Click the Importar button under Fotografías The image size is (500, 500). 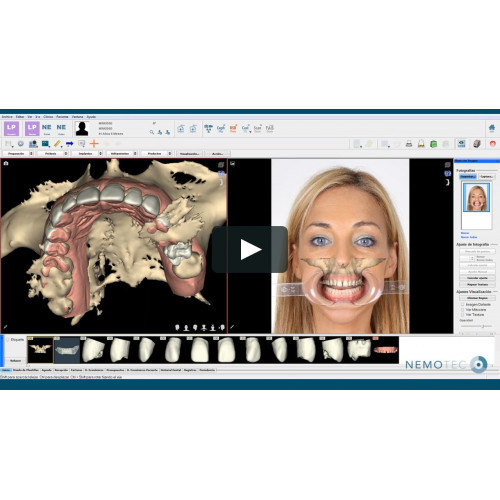[468, 176]
